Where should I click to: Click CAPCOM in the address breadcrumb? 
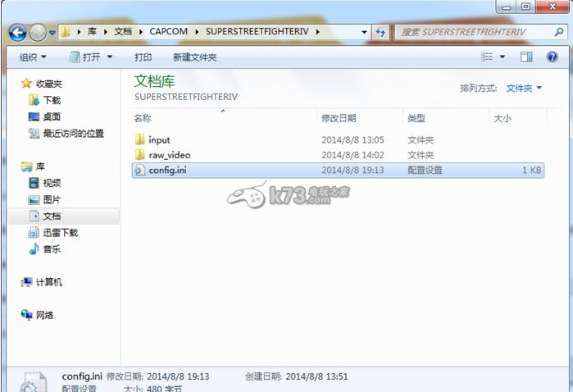pos(168,32)
